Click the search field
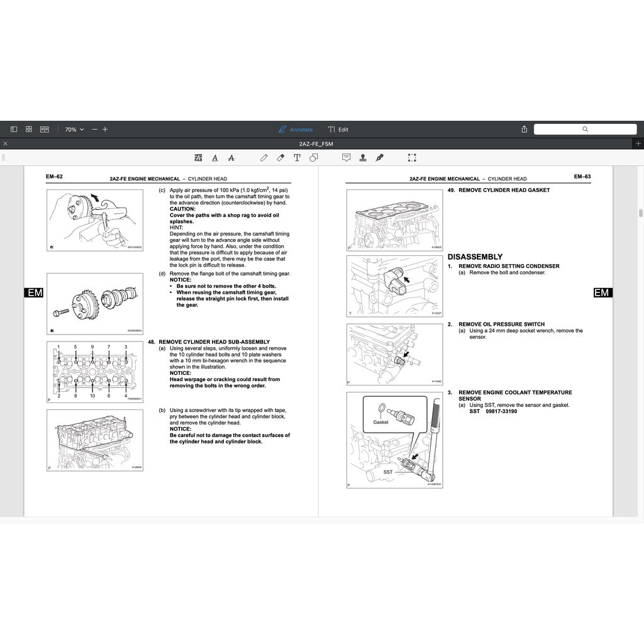644x644 pixels. click(x=584, y=129)
